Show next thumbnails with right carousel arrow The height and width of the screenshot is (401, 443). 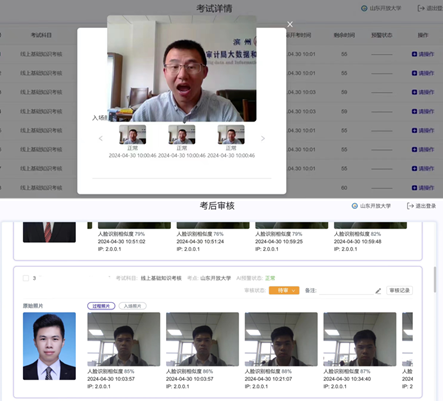coord(263,138)
